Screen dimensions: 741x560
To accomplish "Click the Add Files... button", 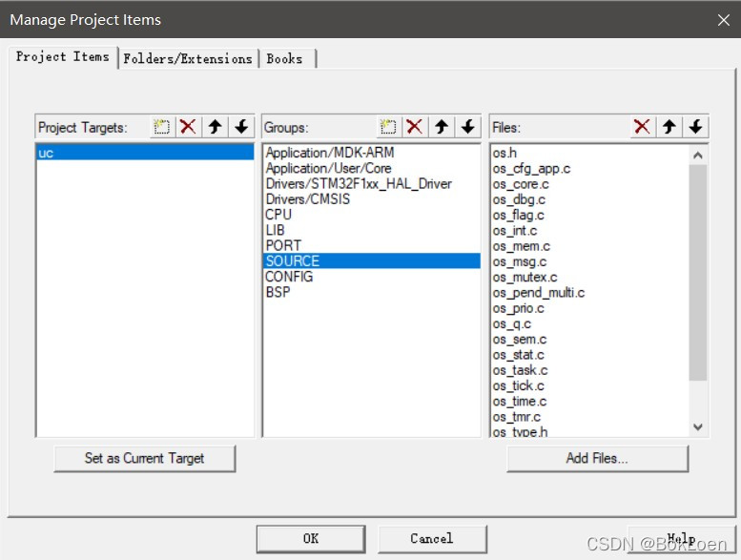I will pos(597,458).
